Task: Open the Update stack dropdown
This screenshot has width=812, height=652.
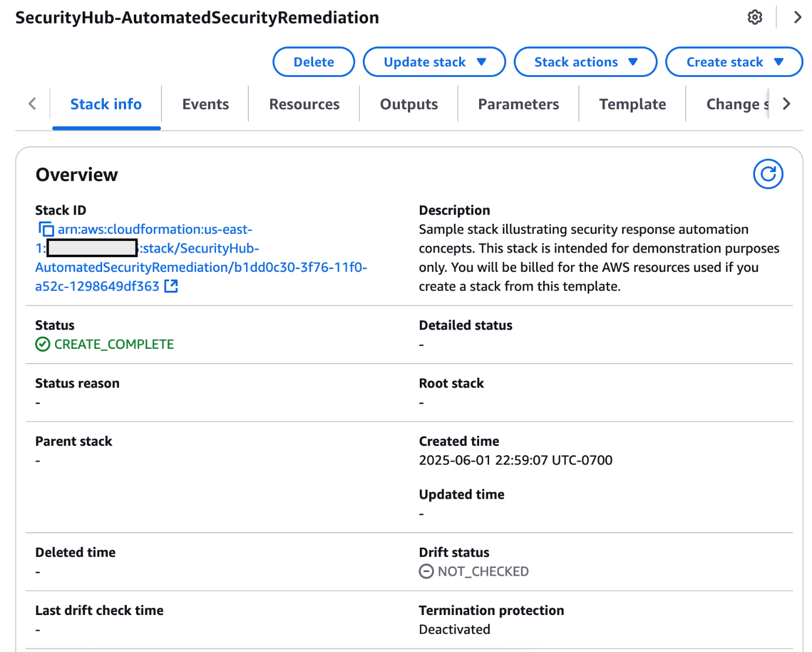Action: pos(434,62)
